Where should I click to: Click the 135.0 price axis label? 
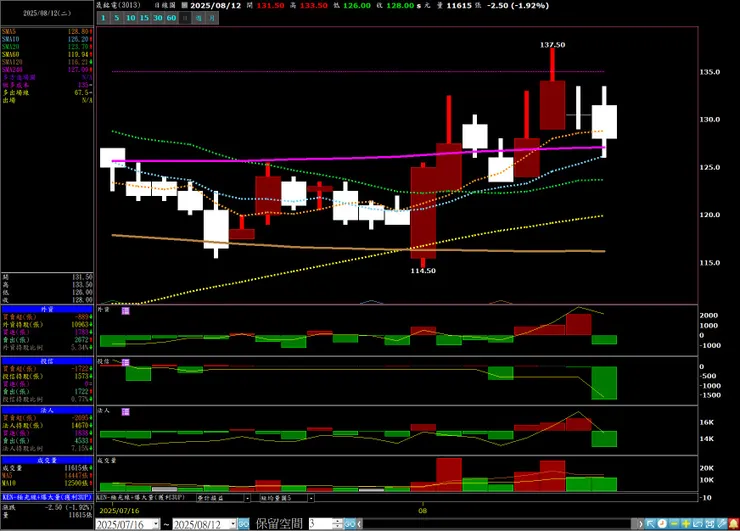(x=710, y=72)
